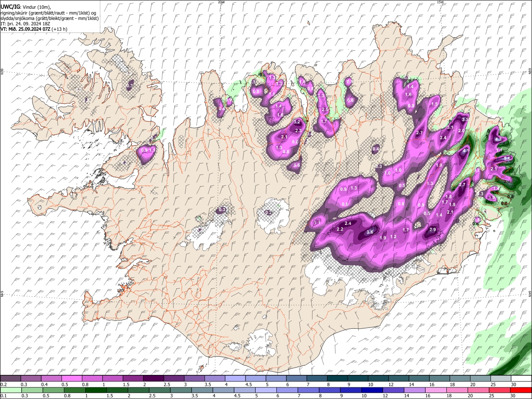Pick the bright red rain-scale swatch after 30
Viewport: 532px width, 399px height.
[521, 390]
